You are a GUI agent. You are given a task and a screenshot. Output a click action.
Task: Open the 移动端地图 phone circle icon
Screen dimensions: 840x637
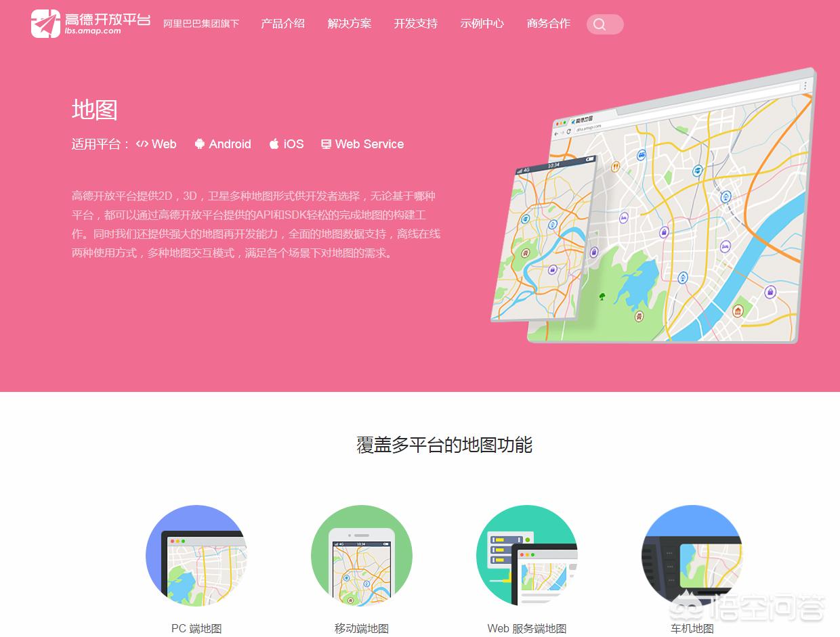click(362, 556)
